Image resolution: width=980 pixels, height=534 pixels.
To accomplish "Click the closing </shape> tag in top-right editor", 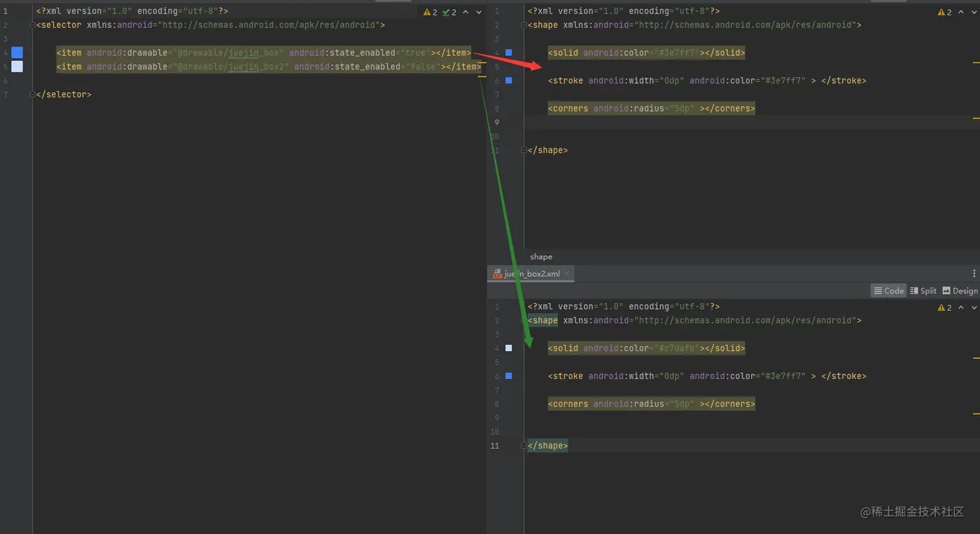I will point(548,150).
